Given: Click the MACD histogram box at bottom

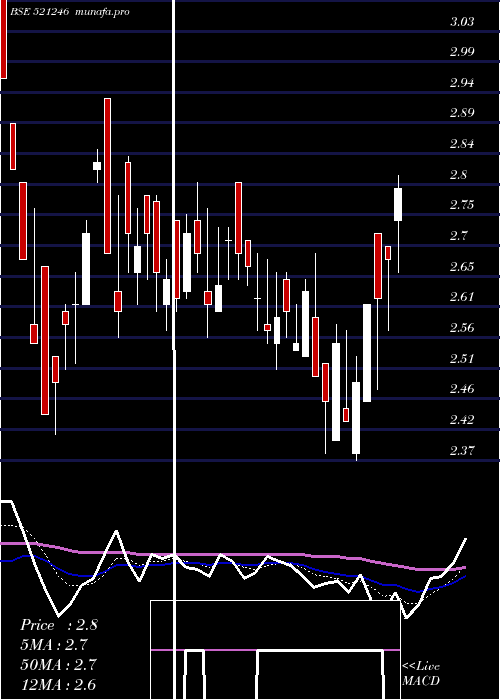Looking at the screenshot, I should (275, 650).
